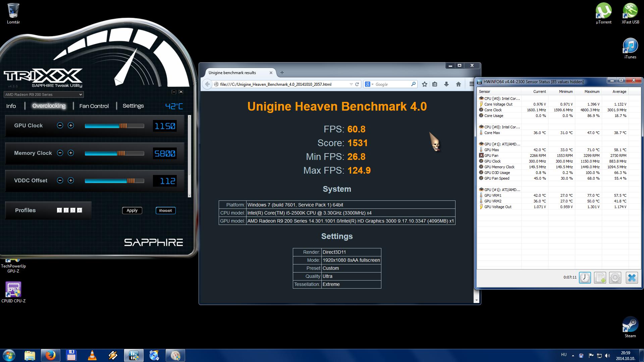The height and width of the screenshot is (362, 644).
Task: Show hidden system tray icons arrow
Action: pyautogui.click(x=573, y=355)
